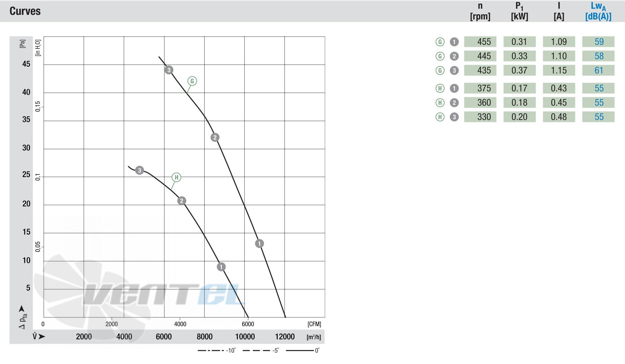Click the LwA [dB(A)] column header
Screen dimensions: 625x364
(598, 11)
